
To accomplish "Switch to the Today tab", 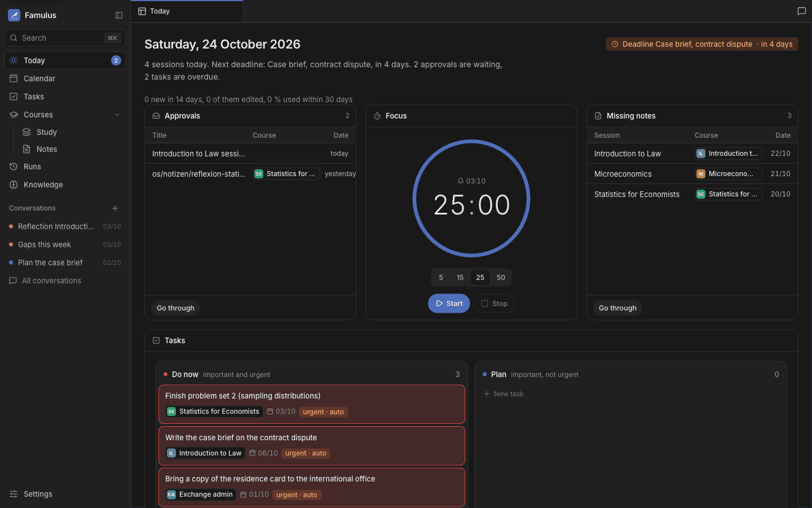I will [187, 11].
